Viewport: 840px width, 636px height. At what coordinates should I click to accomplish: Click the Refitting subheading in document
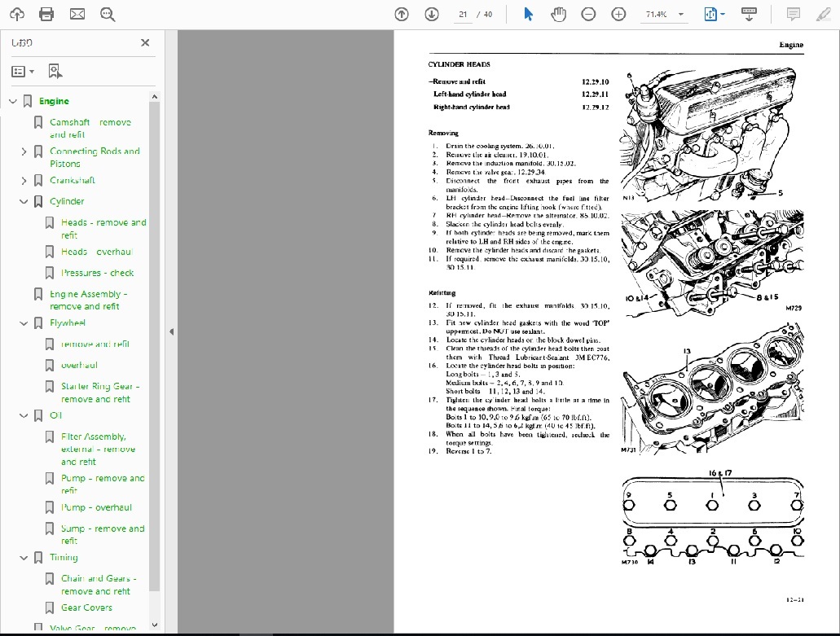442,293
